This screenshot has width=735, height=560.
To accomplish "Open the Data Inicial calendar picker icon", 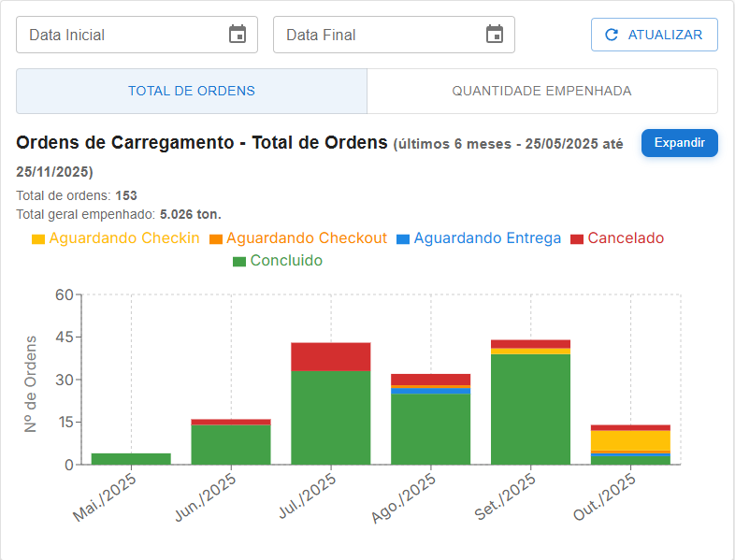I will 238,35.
